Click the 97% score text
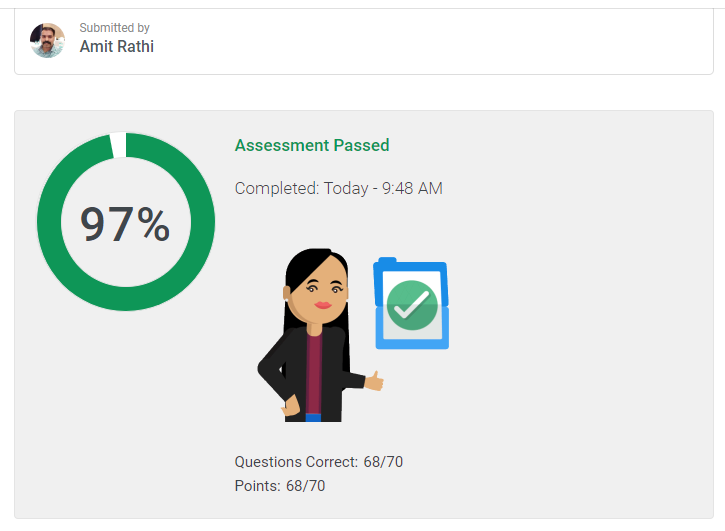 click(125, 224)
